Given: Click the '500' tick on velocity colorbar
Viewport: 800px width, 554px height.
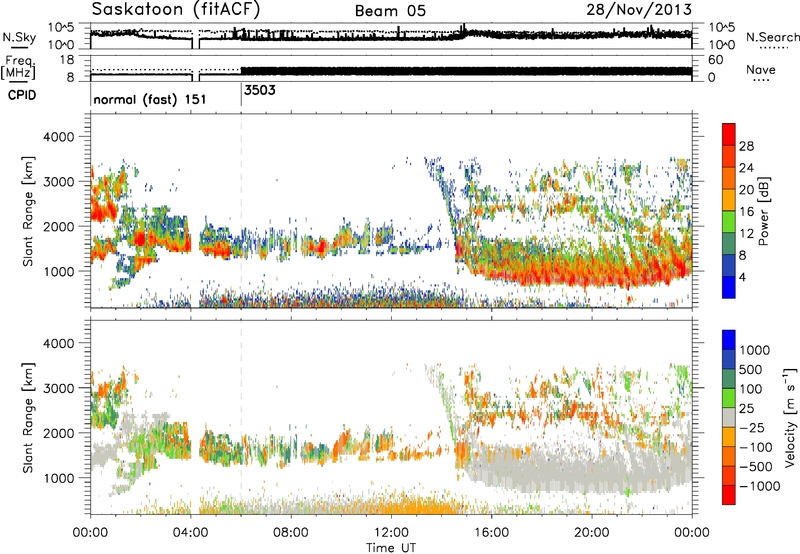Looking at the screenshot, I should tap(751, 369).
